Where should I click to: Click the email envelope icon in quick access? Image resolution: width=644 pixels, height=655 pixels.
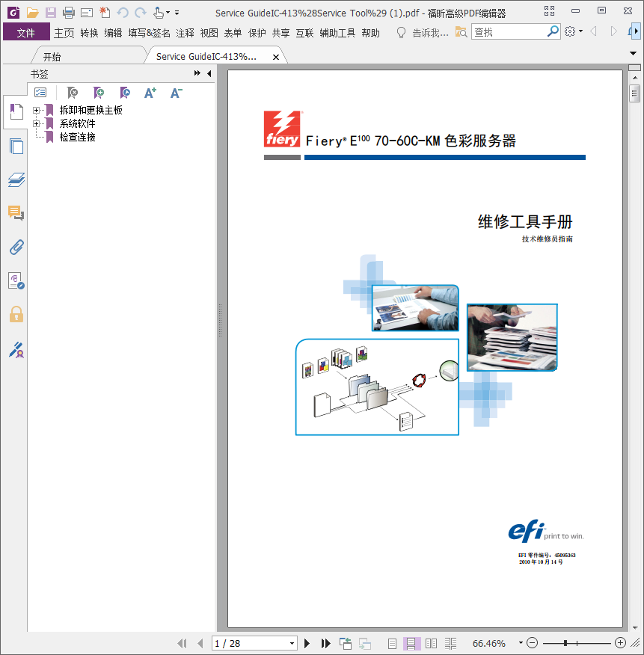coord(87,13)
